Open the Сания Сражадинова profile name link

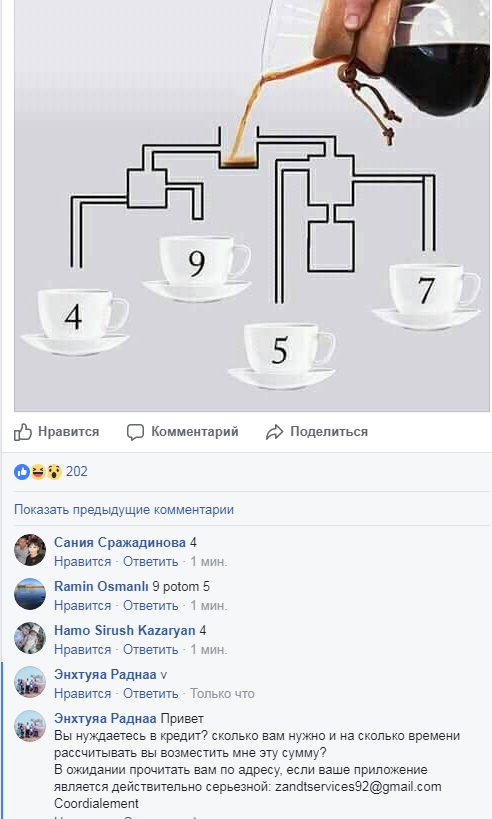coord(120,543)
